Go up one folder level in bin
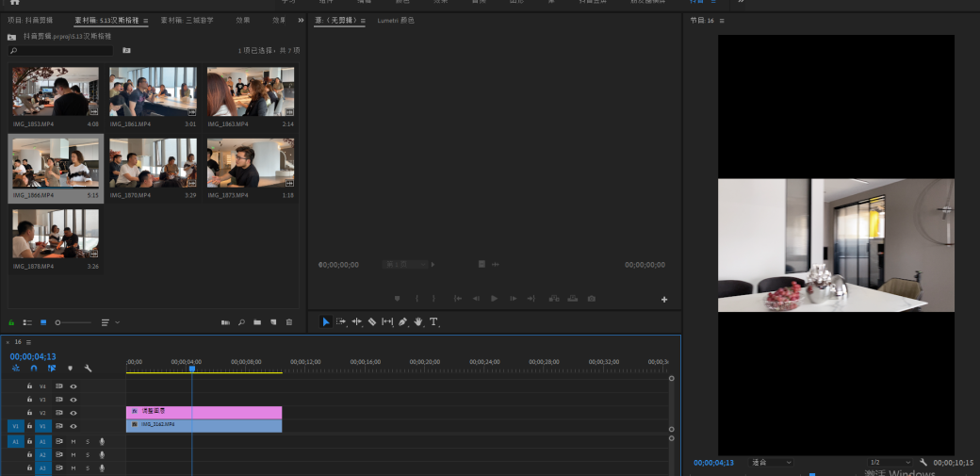This screenshot has width=980, height=476. click(x=11, y=37)
